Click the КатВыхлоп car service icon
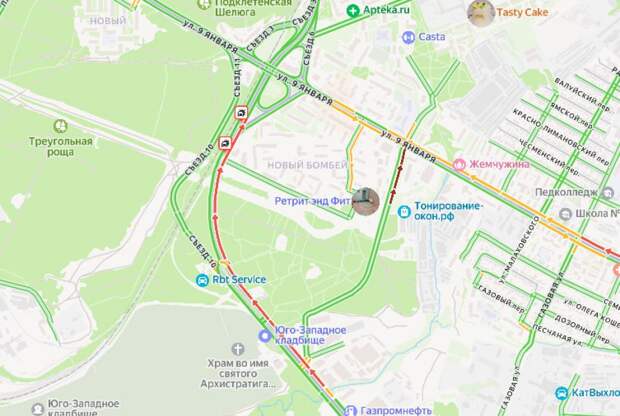Screen dimensions: 620x416 coord(561,393)
